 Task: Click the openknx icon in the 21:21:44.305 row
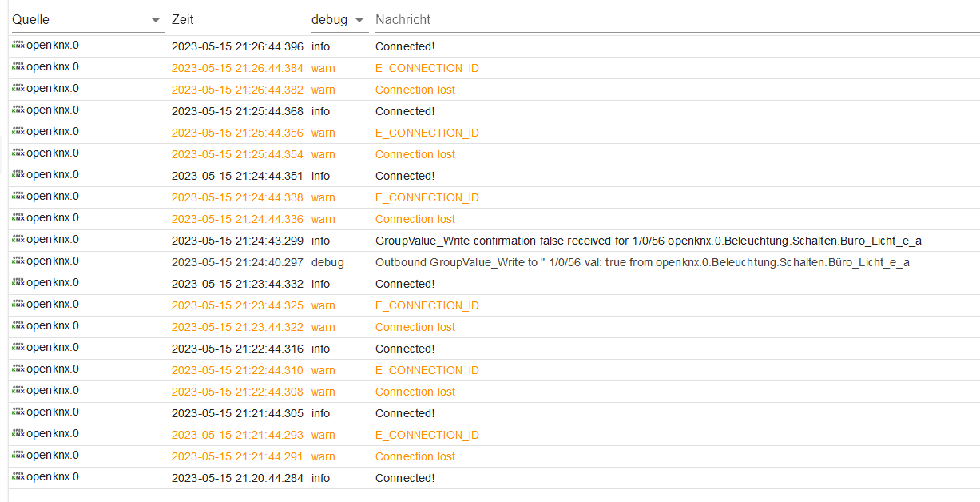(18, 412)
